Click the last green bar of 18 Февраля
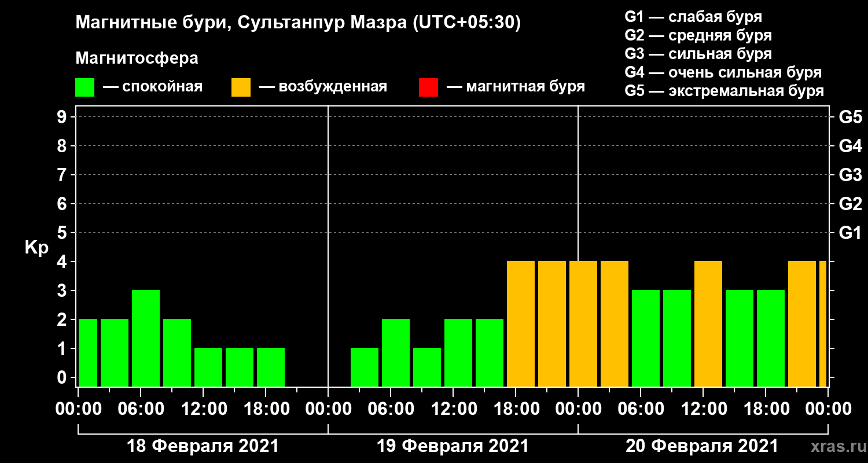Image resolution: width=868 pixels, height=463 pixels. pyautogui.click(x=271, y=367)
